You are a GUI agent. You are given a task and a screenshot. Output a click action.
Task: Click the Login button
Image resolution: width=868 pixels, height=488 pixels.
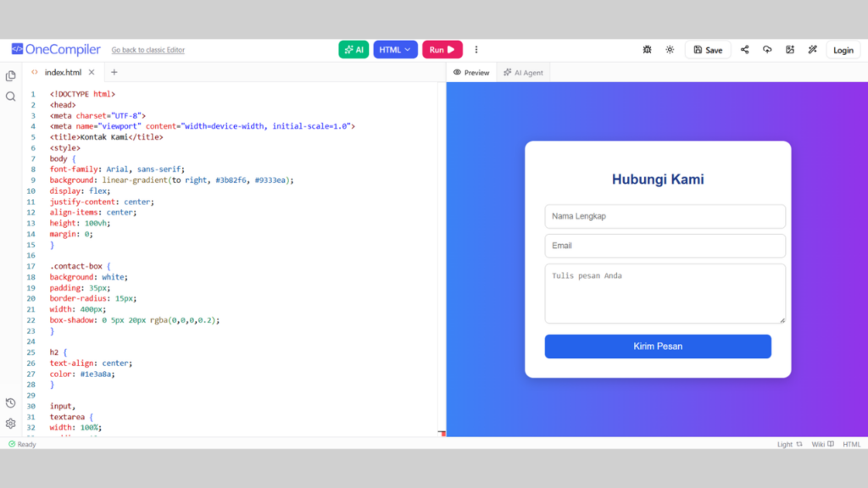[x=843, y=50]
